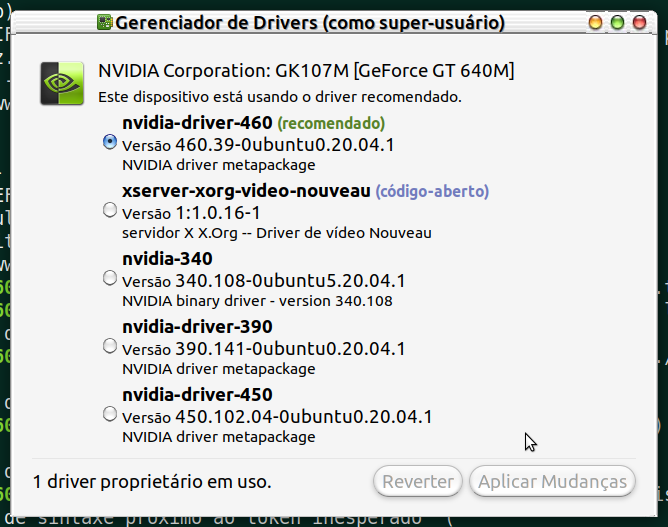Click the nvidia-driver-390 bold name
The image size is (668, 527).
coord(197,327)
